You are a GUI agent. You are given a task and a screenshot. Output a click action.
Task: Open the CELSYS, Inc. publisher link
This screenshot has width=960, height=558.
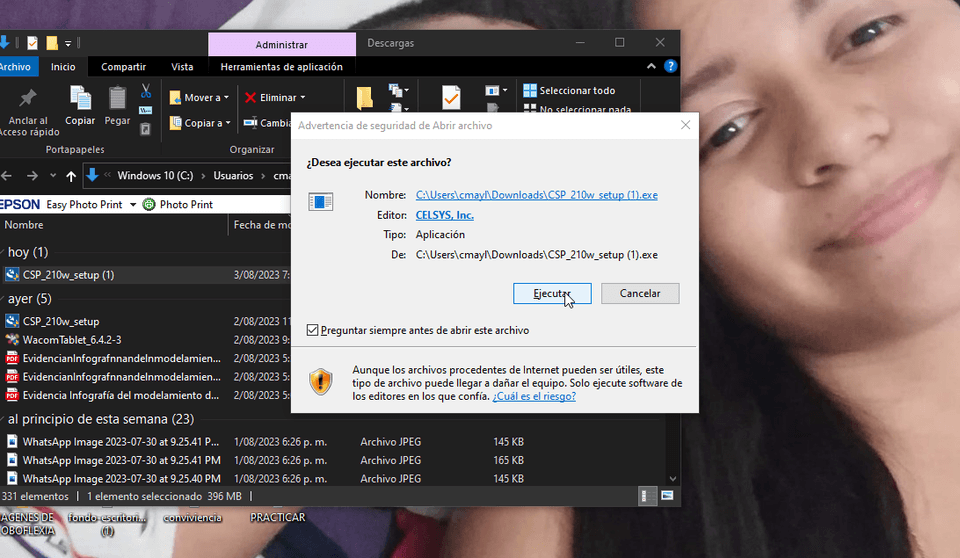[x=444, y=215]
